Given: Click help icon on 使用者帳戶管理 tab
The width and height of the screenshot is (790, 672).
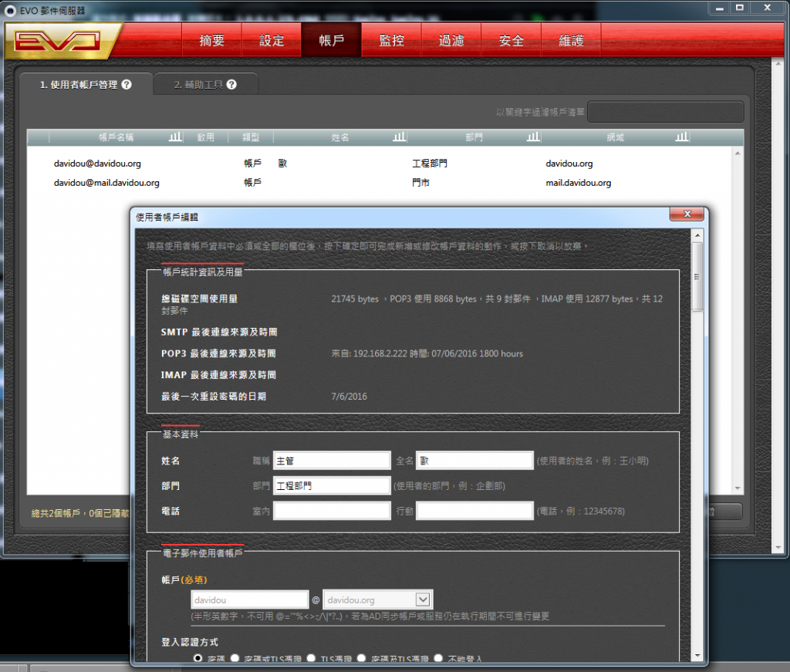Looking at the screenshot, I should (127, 85).
